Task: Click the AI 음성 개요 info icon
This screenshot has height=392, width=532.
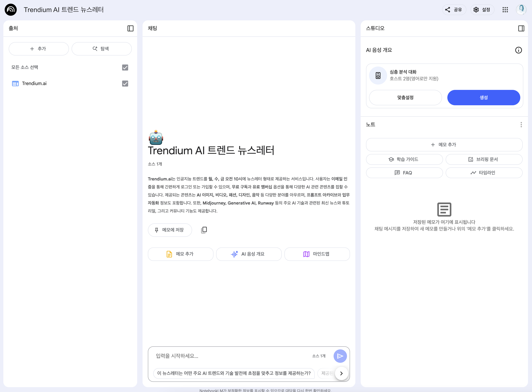Action: [x=518, y=50]
